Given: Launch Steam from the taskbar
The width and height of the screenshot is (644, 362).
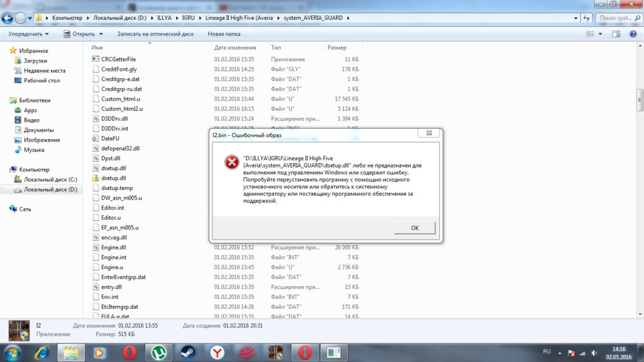Looking at the screenshot, I should [188, 352].
